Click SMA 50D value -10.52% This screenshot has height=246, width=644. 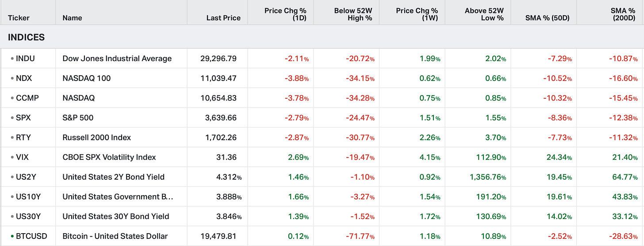(558, 78)
